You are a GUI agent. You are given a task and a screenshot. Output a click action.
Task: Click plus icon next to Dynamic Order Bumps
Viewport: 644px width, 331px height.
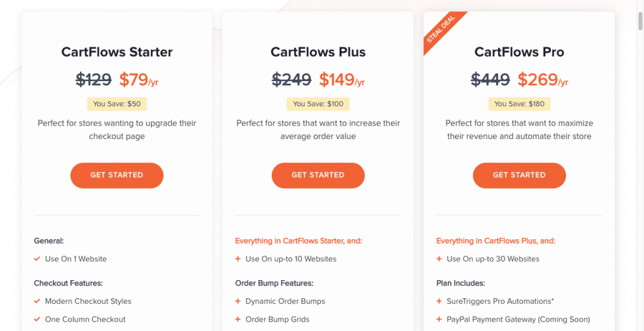click(x=238, y=301)
